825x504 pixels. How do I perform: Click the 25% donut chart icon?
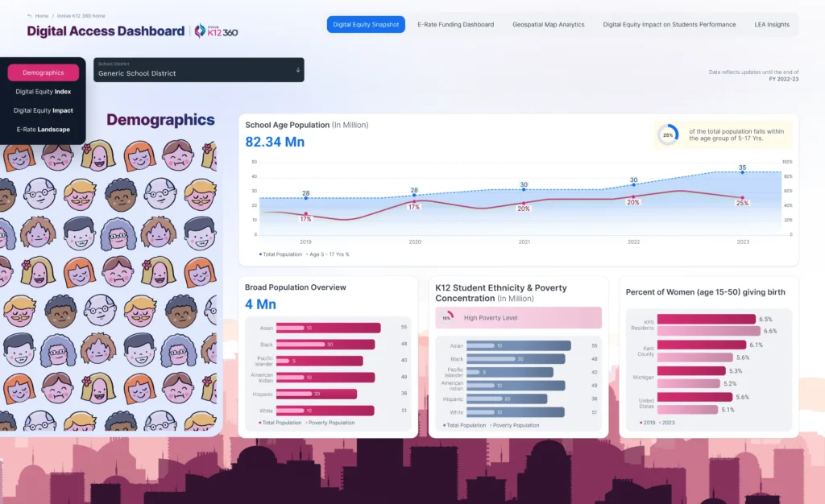click(x=667, y=134)
